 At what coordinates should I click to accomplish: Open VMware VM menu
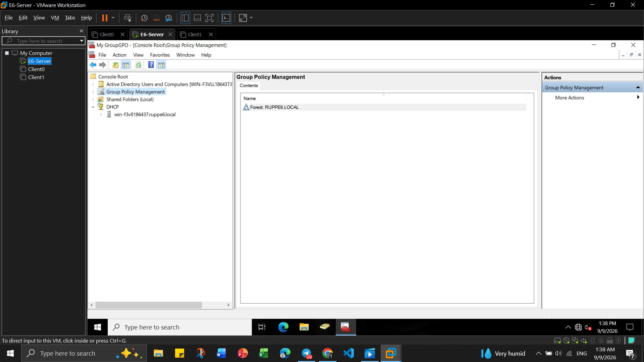(x=55, y=18)
